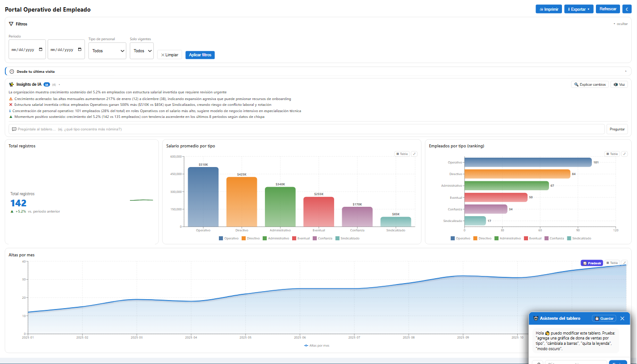The height and width of the screenshot is (364, 637).
Task: Expand the Empleados por tipo chart fullscreen
Action: tap(624, 154)
